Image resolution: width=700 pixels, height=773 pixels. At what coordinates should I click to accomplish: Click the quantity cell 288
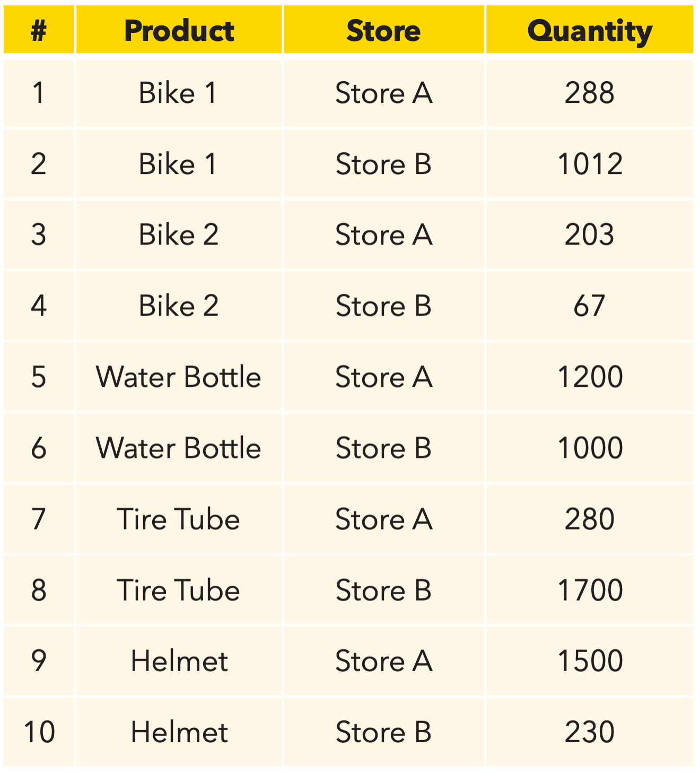(589, 93)
